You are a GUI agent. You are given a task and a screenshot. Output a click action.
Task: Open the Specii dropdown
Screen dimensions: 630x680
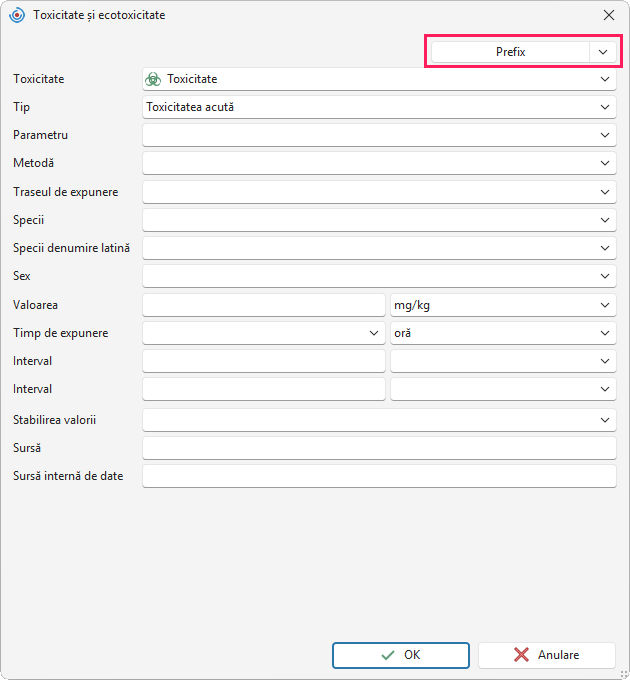coord(379,220)
